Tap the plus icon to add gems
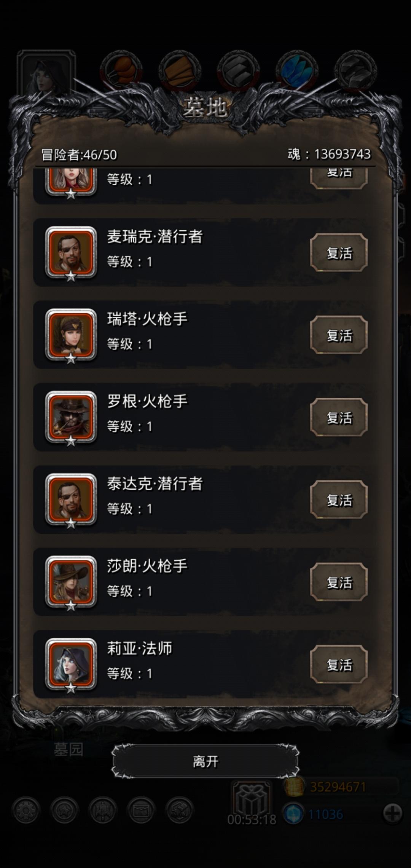The height and width of the screenshot is (868, 411). [393, 814]
